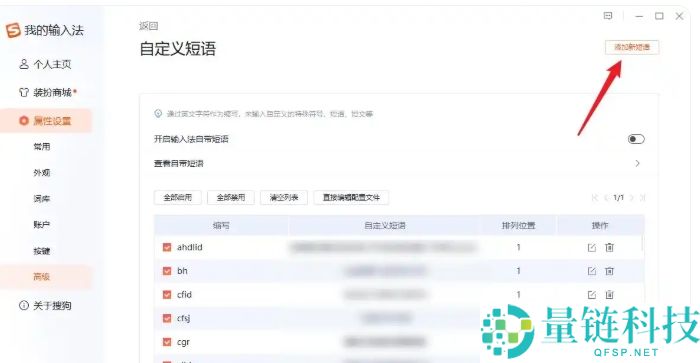Open the 账户 settings section
This screenshot has height=363, width=700.
(x=42, y=225)
